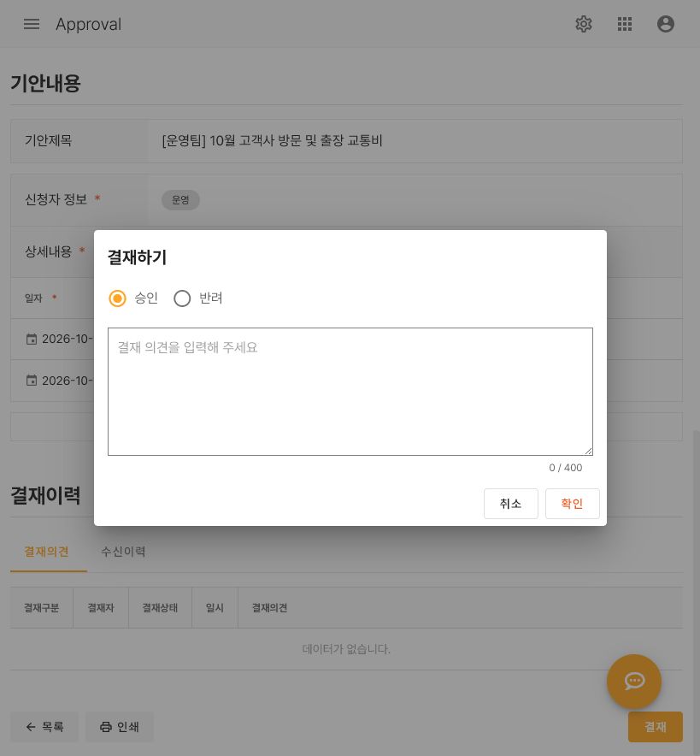Screen dimensions: 700x756
Task: Click the 결재상태 column header
Action: (160, 608)
